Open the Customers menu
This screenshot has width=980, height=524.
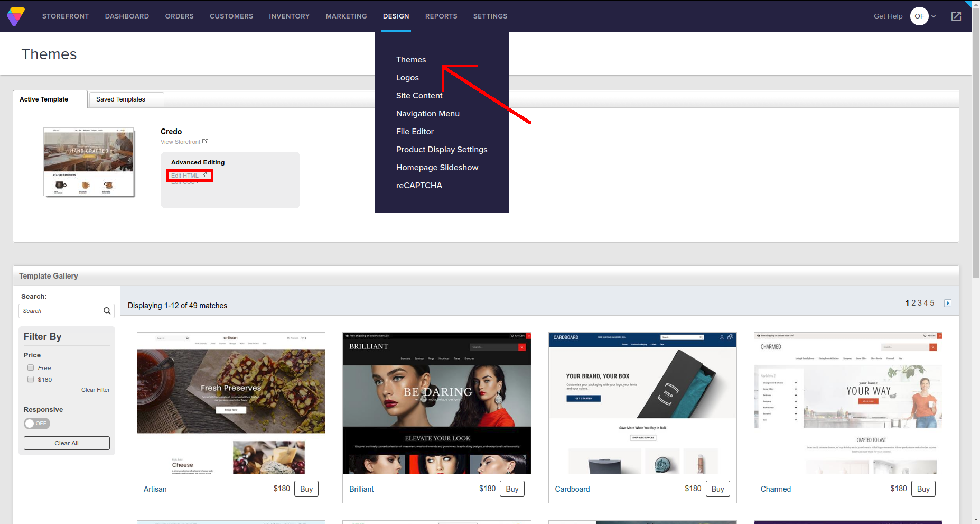(231, 16)
